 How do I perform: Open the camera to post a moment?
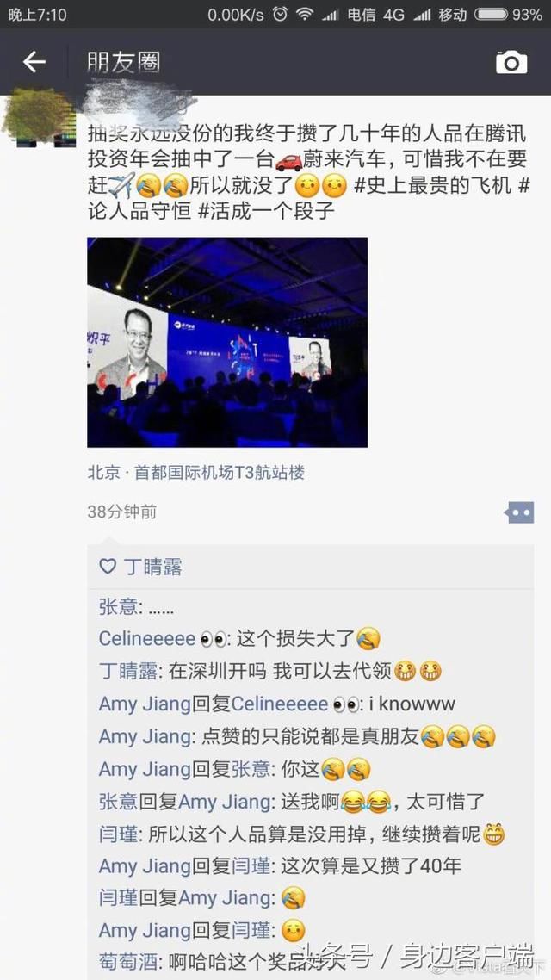coord(511,63)
